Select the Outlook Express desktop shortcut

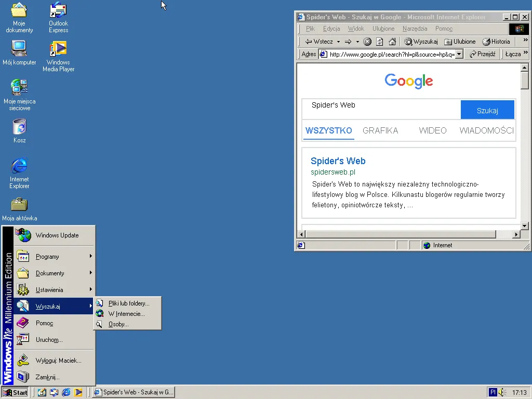(58, 18)
